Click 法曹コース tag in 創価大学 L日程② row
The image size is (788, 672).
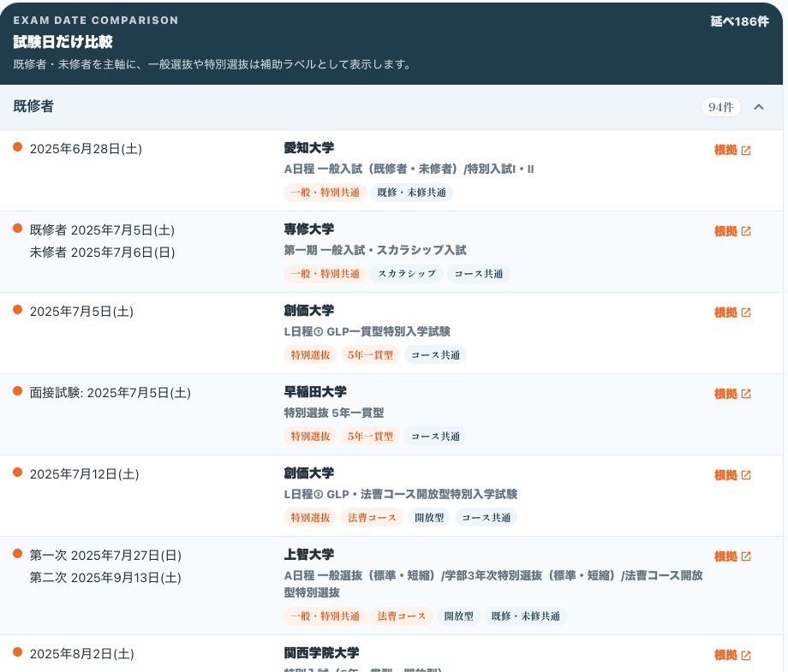coord(372,518)
